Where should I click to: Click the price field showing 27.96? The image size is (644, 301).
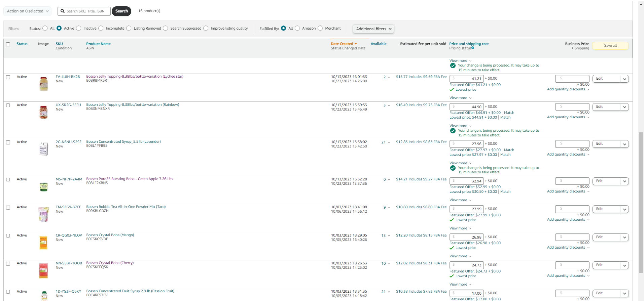[x=466, y=144]
